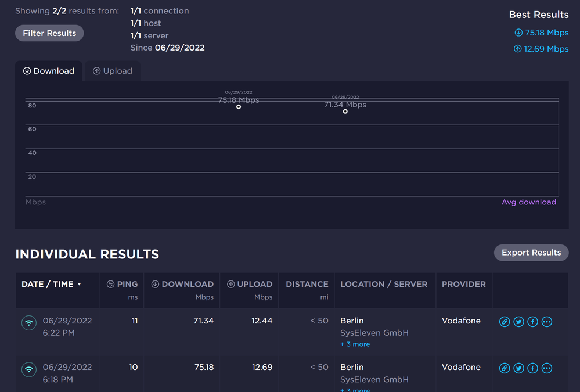The image size is (580, 392).
Task: Click Wi-Fi icon of 6:22 PM result
Action: [x=29, y=323]
